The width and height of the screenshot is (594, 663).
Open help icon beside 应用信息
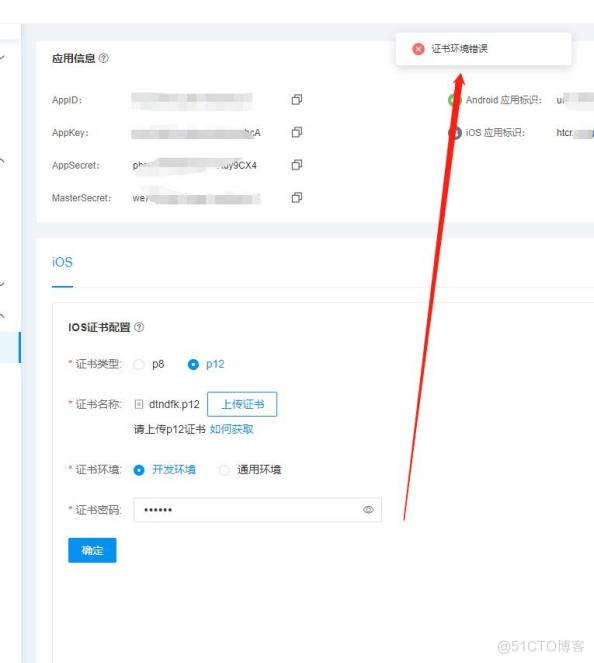[104, 58]
